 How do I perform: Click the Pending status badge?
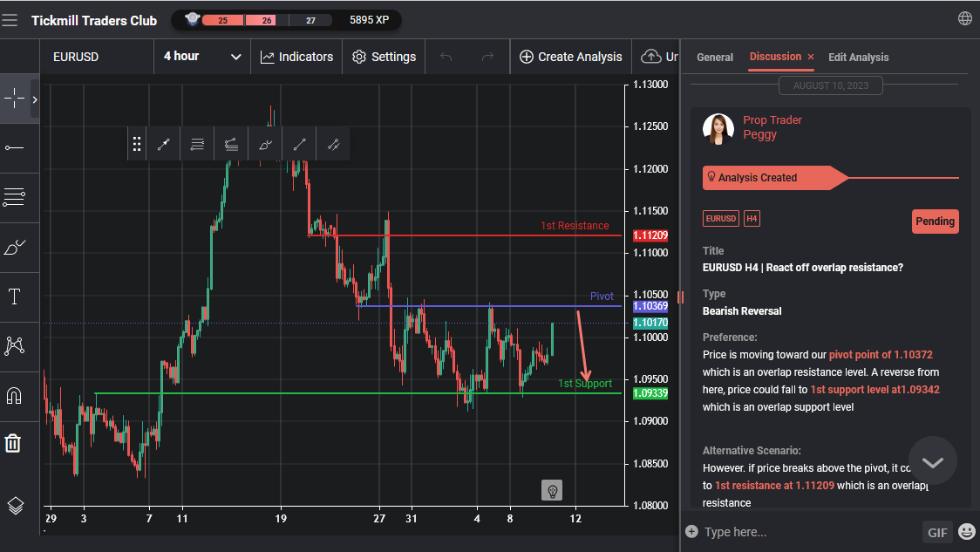[935, 221]
